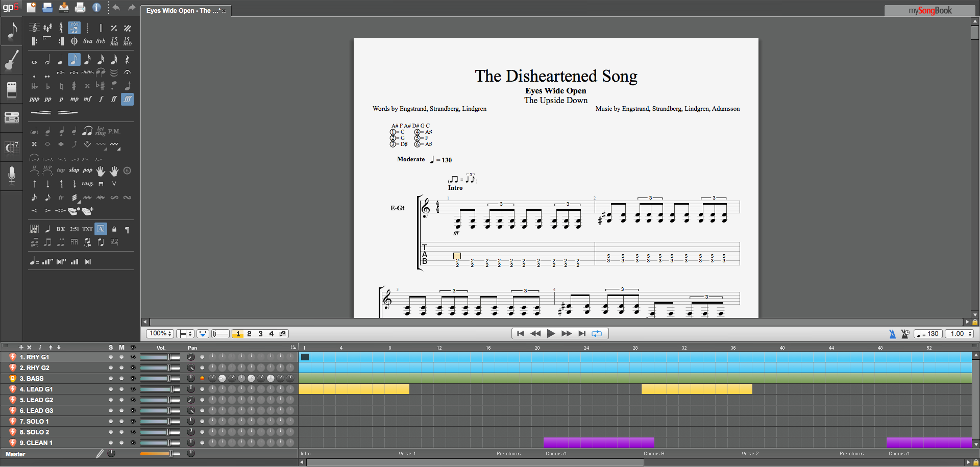The image size is (980, 467).
Task: Click the RHY G2 volume slider
Action: (x=160, y=368)
